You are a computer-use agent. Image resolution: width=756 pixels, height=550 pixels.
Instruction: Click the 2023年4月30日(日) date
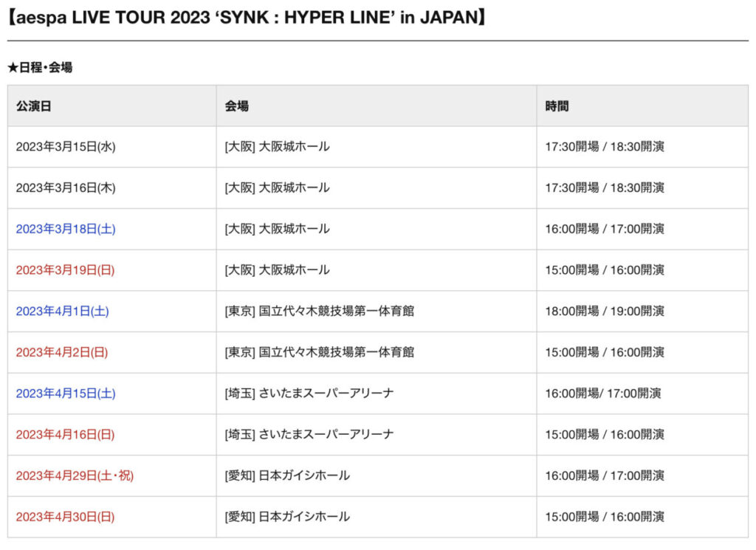tap(65, 517)
